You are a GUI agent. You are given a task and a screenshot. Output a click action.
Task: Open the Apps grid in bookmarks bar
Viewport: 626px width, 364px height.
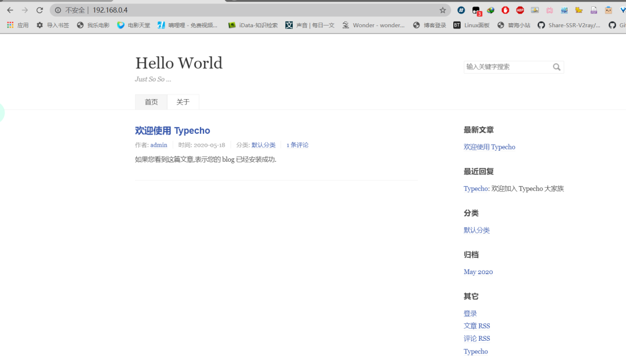point(17,25)
